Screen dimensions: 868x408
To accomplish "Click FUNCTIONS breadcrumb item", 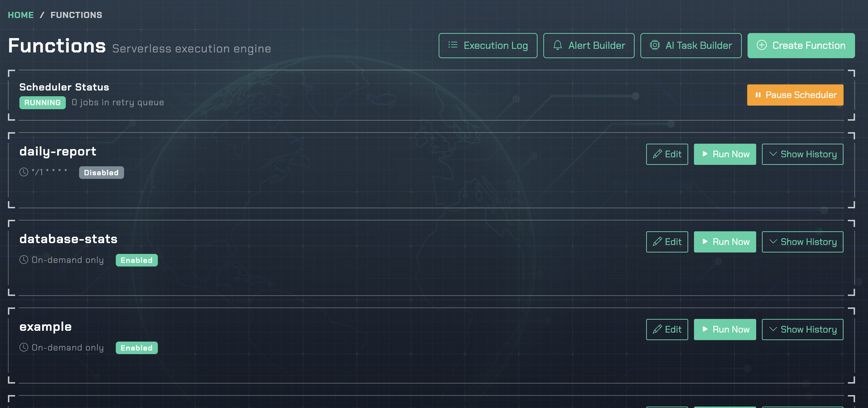I will (76, 15).
